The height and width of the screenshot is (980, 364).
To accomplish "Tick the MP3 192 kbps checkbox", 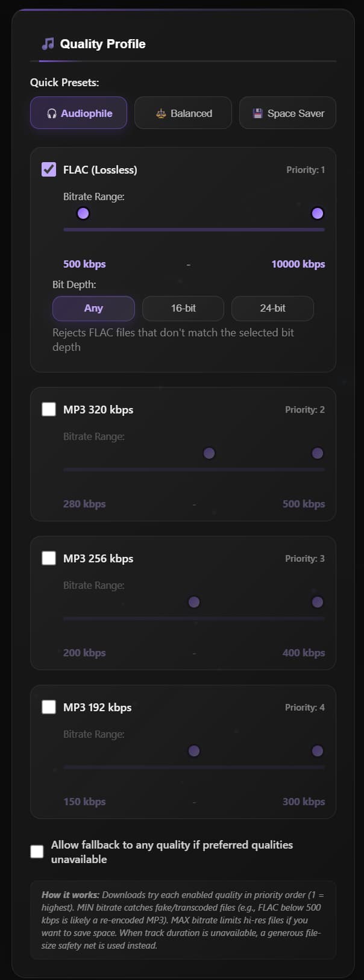I will 49,707.
